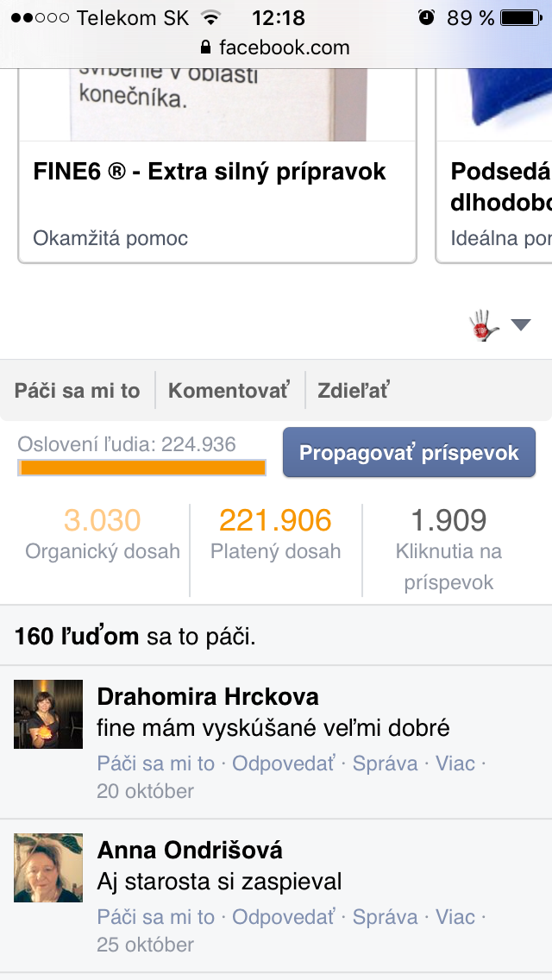Click Správa under Drahomira Hrckova's comment
Screen dimensions: 552x980
point(385,763)
